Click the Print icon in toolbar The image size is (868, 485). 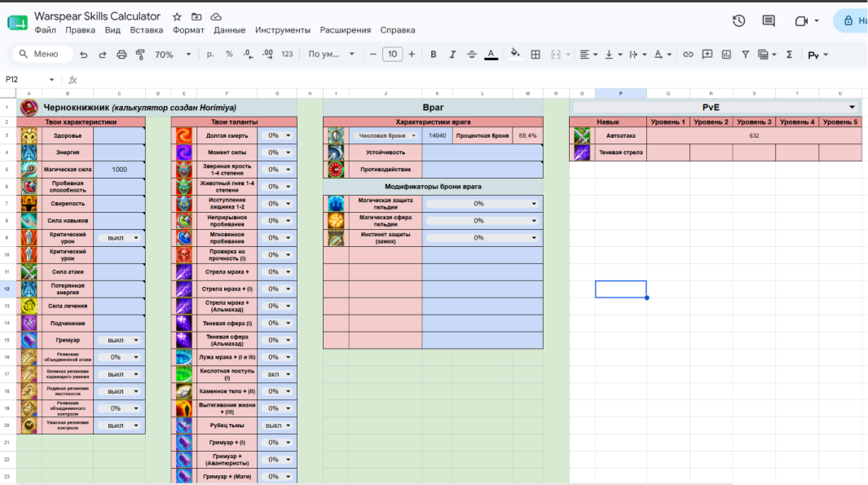click(x=121, y=55)
